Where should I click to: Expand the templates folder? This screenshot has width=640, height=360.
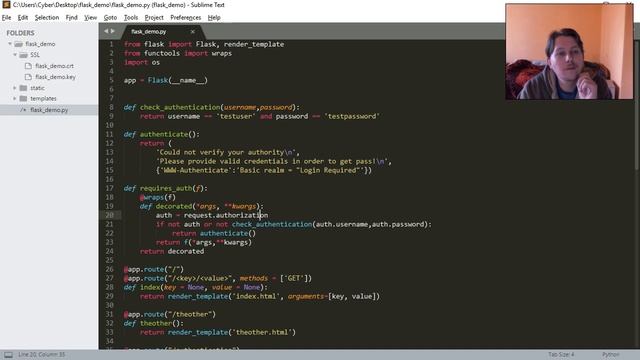15,98
